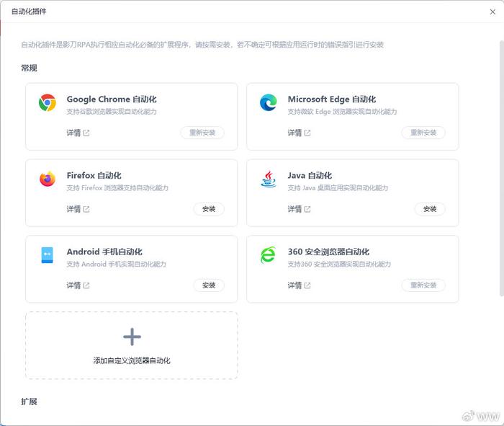Open external link icon beside Java 详情
This screenshot has width=504, height=426.
[x=307, y=209]
